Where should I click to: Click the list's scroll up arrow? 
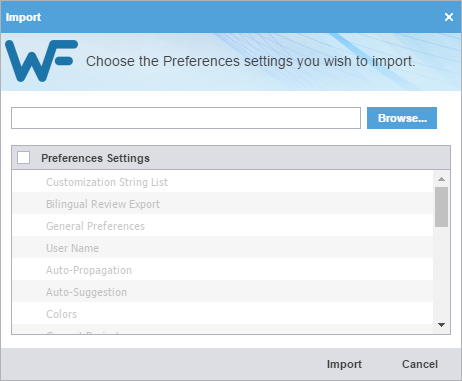point(442,179)
